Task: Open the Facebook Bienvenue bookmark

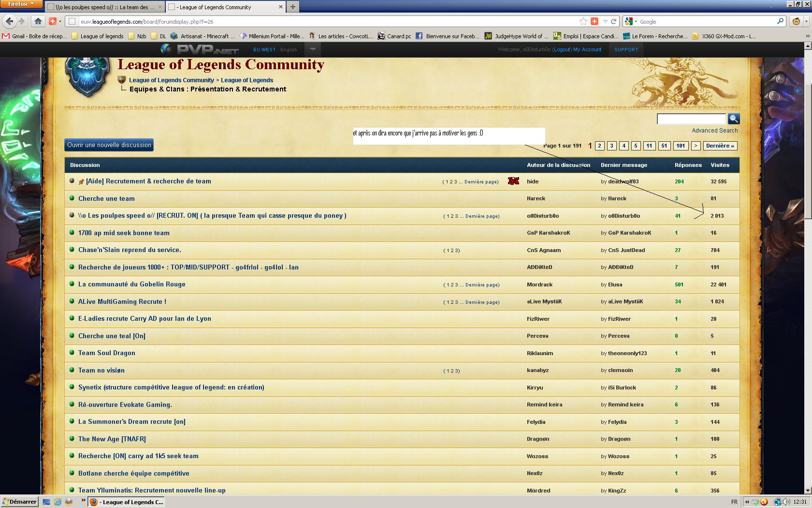Action: (448, 36)
